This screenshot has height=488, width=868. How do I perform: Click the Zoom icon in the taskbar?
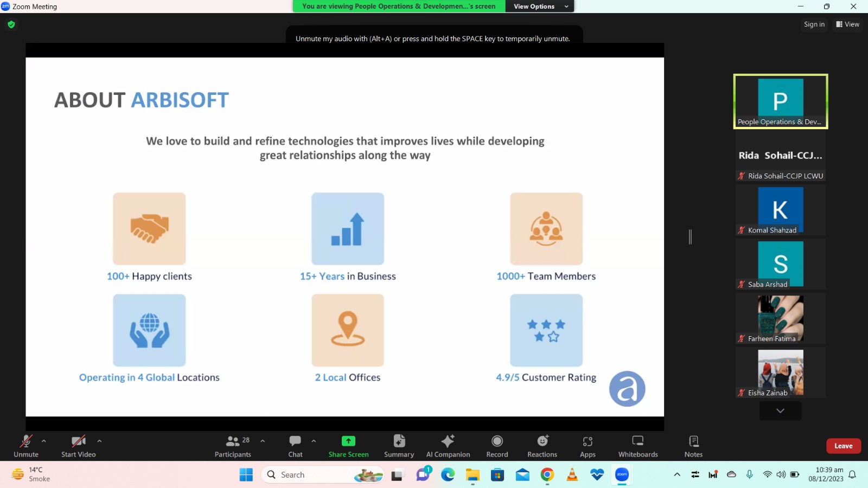click(622, 475)
